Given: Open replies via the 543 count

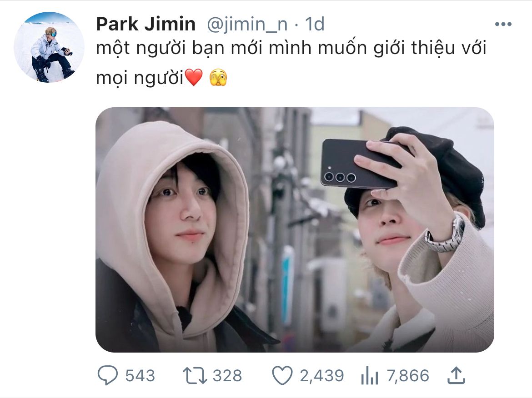Looking at the screenshot, I should click(x=140, y=376).
